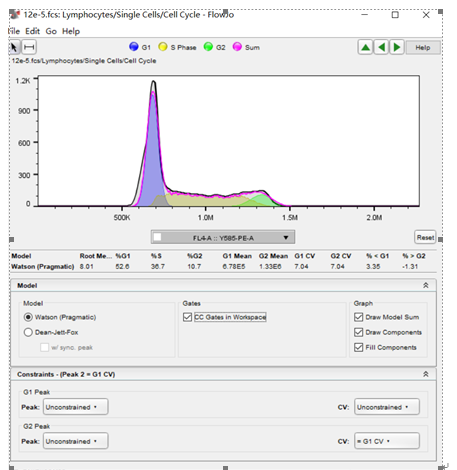The width and height of the screenshot is (457, 470).
Task: Open G2 Peak CV '= G1 CV' dropdown
Action: pyautogui.click(x=387, y=441)
